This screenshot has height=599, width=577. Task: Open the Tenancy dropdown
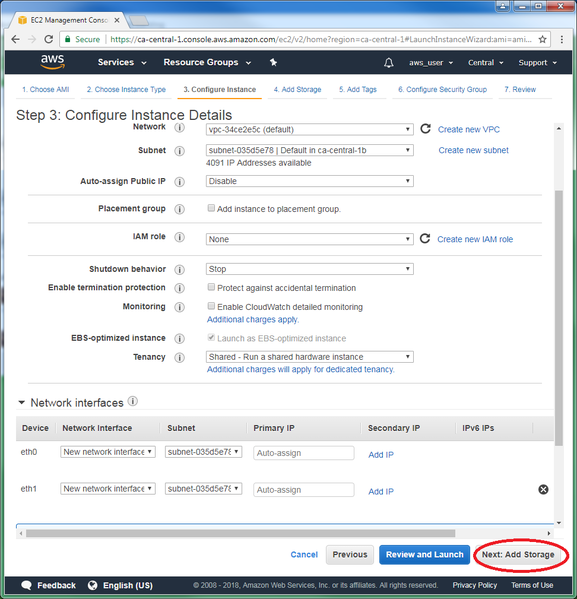click(x=310, y=357)
